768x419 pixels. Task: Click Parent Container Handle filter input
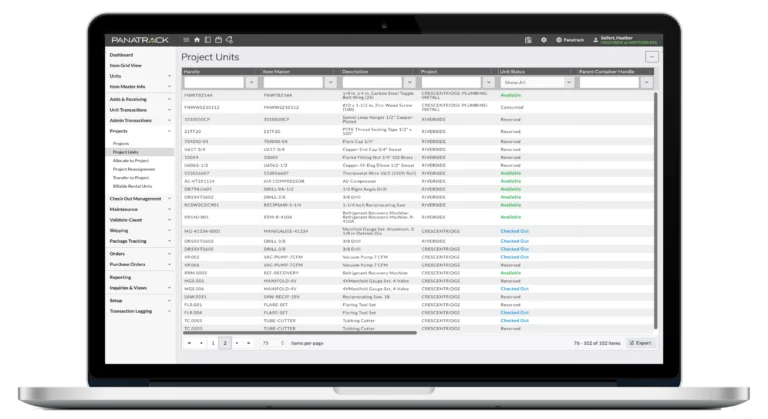610,82
